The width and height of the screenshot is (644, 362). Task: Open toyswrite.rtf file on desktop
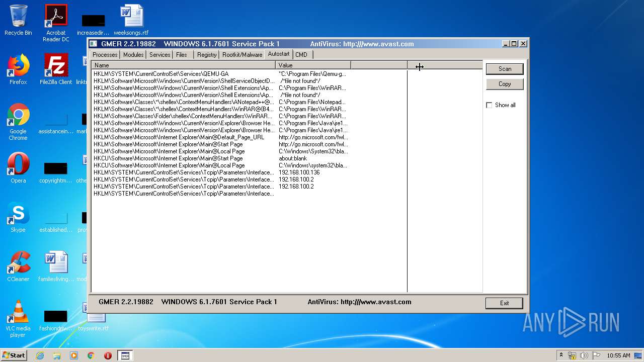tap(94, 322)
